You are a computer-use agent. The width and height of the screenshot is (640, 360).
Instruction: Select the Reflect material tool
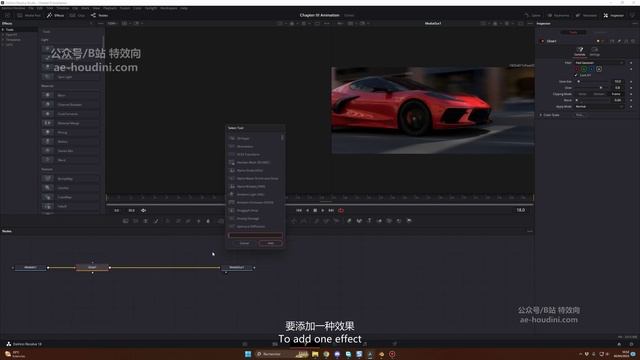pos(70,142)
